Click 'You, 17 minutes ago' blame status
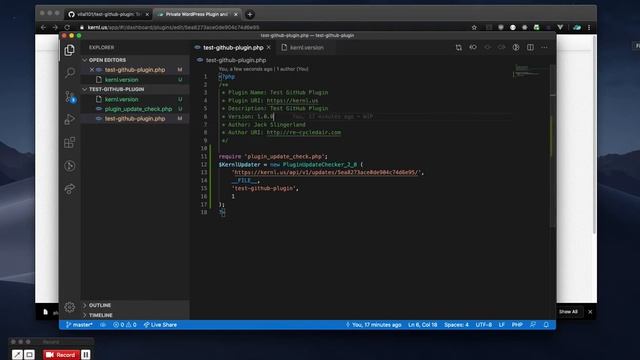 click(x=373, y=325)
